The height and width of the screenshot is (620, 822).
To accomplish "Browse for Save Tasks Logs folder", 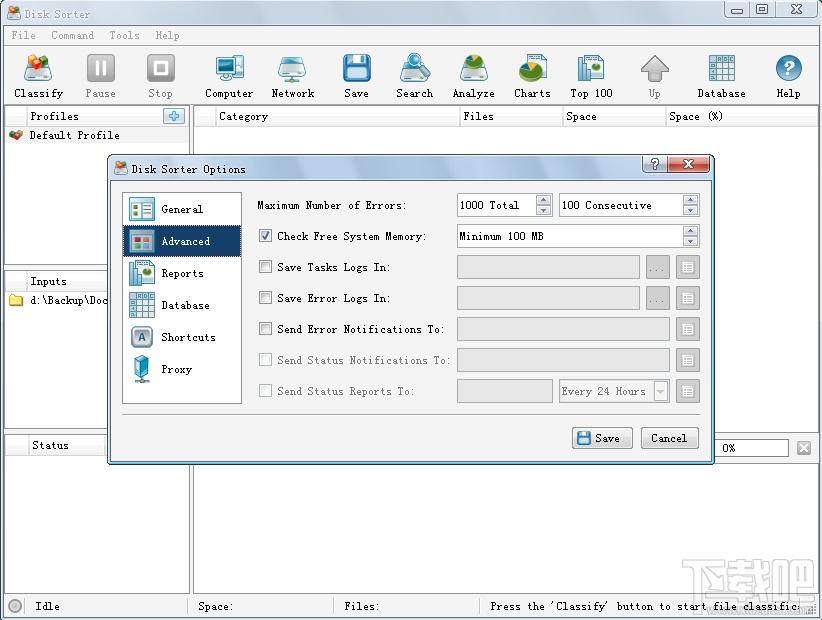I will [657, 267].
